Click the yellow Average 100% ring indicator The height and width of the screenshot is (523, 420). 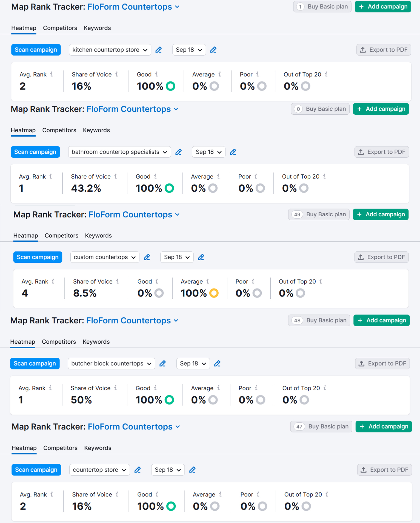(x=214, y=293)
